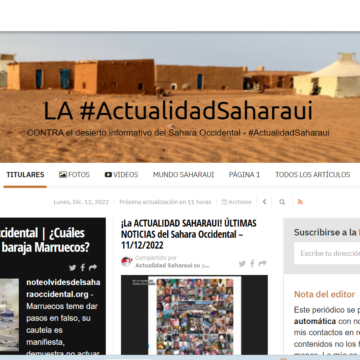
Task: Open the TITULARES tab
Action: click(25, 175)
